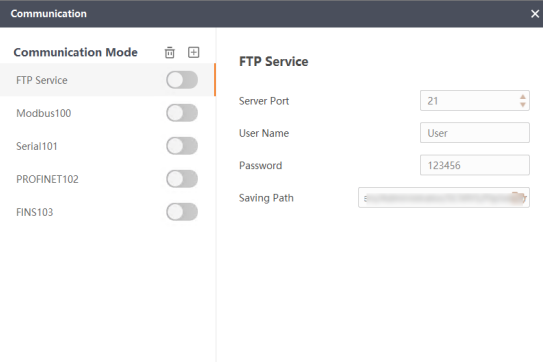Turn on the Modbus100 switch

(x=182, y=113)
